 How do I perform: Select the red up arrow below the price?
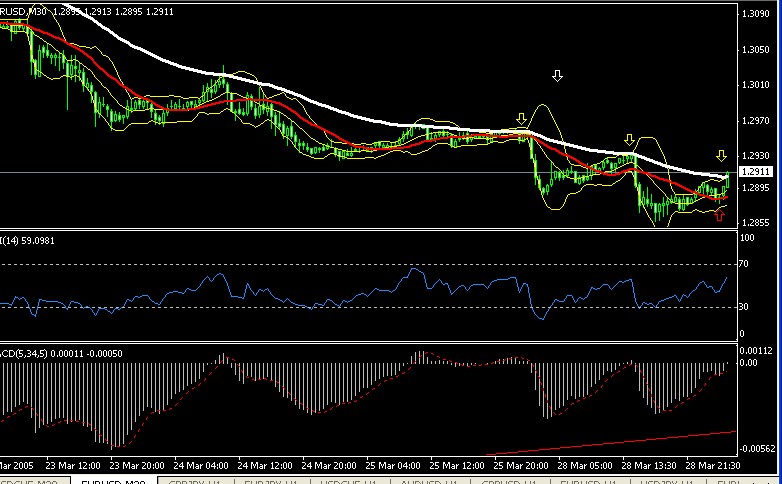tap(718, 213)
